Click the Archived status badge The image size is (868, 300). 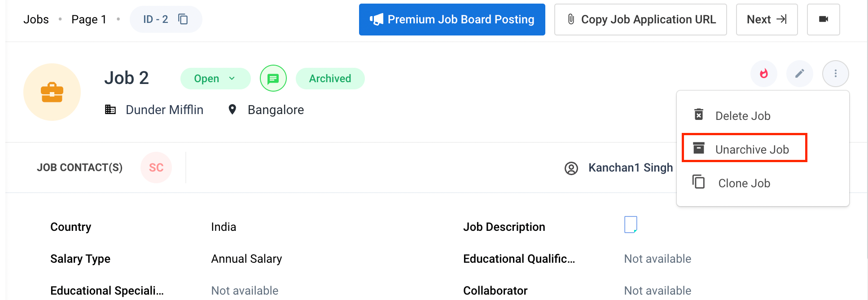(x=330, y=79)
